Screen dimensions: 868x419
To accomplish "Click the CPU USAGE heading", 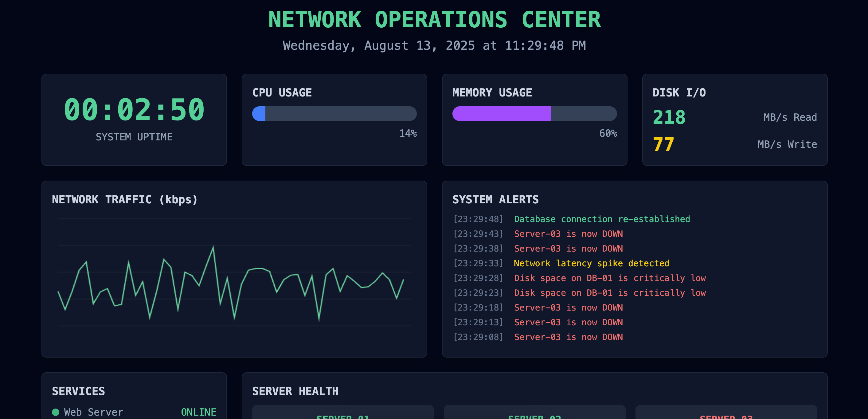I will (x=282, y=92).
